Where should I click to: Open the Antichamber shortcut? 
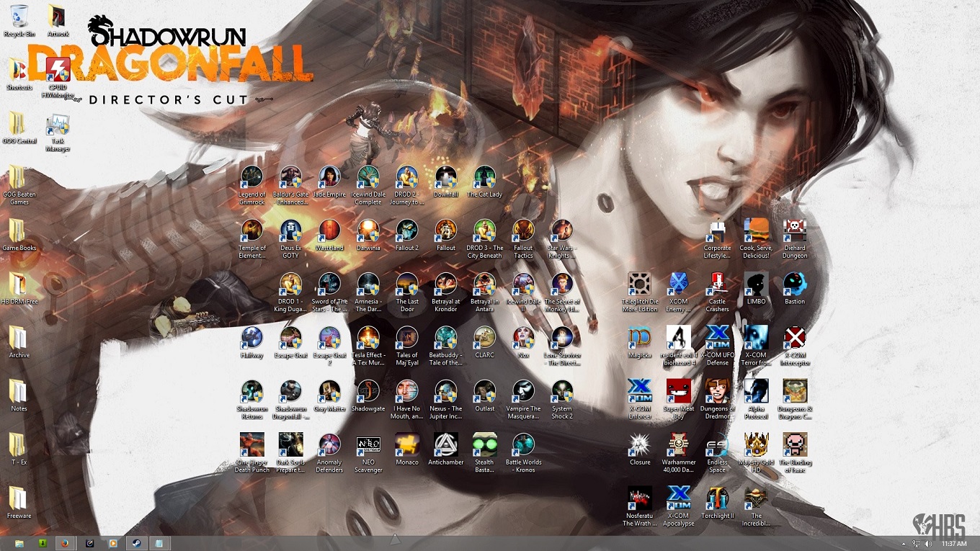pyautogui.click(x=446, y=449)
